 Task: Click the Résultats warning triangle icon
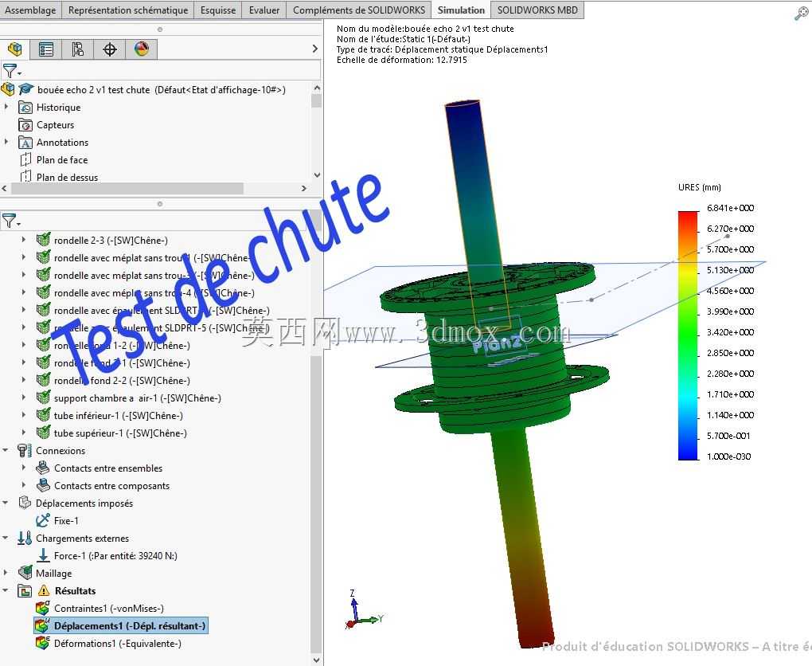44,590
